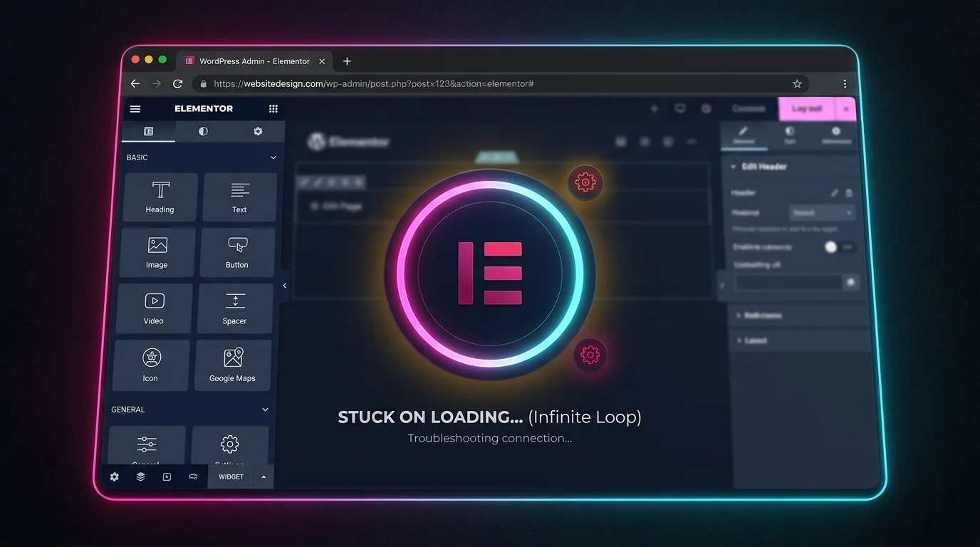Click the WIDGET button
This screenshot has height=547, width=980.
pos(231,477)
